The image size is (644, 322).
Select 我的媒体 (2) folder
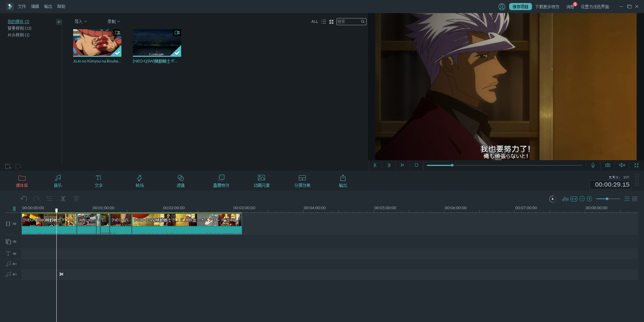(18, 21)
